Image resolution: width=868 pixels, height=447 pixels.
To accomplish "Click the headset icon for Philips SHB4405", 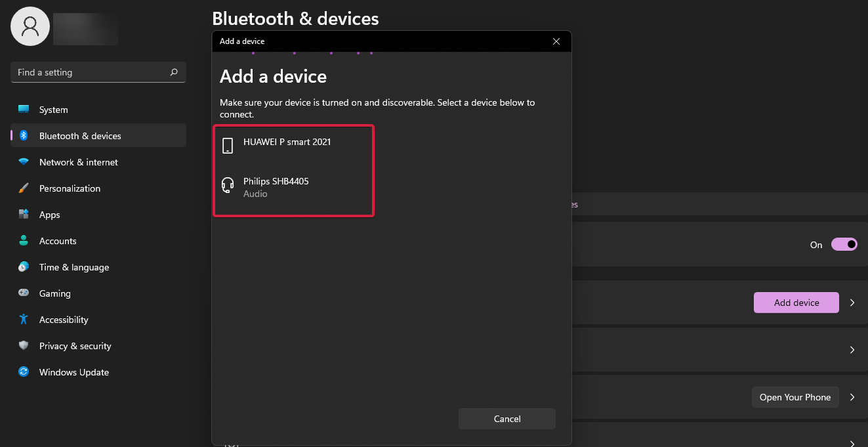I will 228,186.
